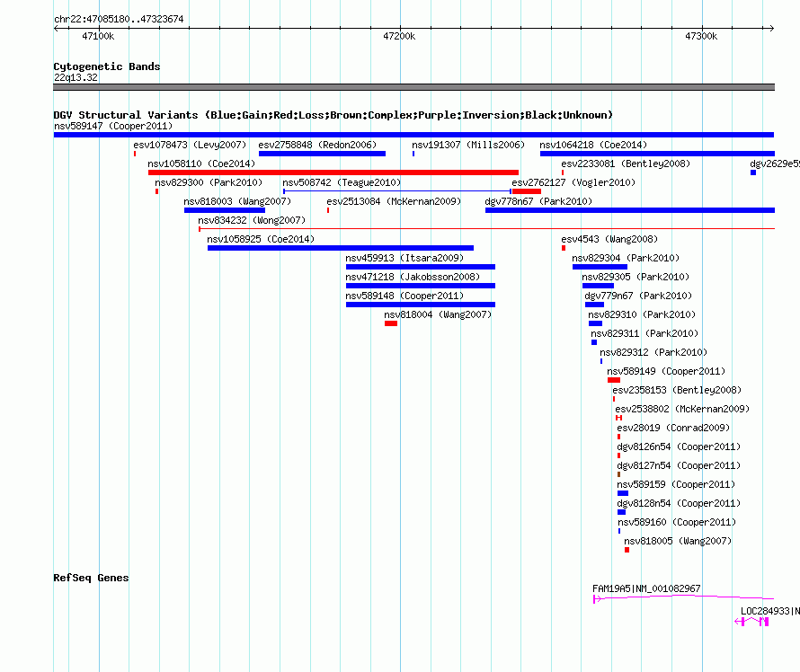Viewport: 800px width, 672px height.
Task: Click the 47300k ruler position label
Action: [701, 36]
